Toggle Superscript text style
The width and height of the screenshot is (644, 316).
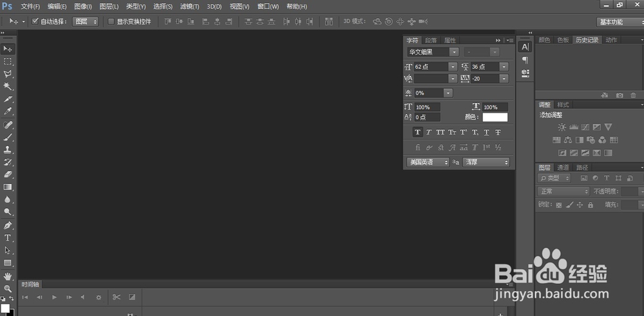(x=463, y=132)
